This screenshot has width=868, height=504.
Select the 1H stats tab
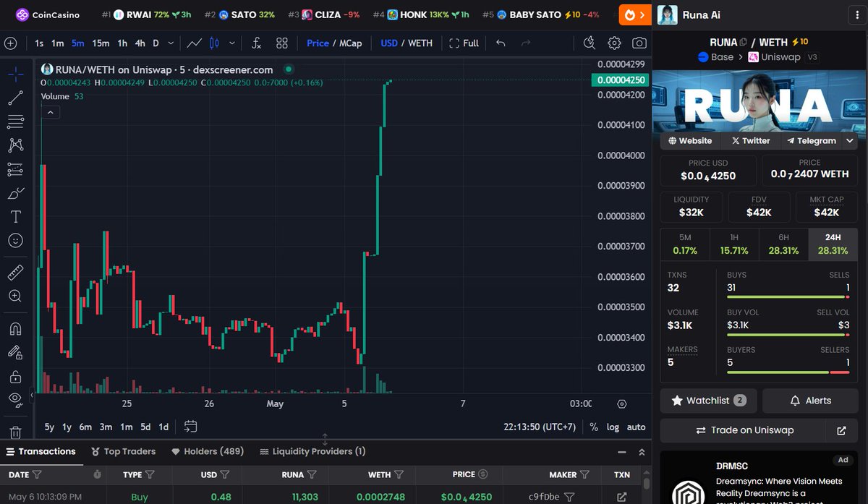point(734,244)
